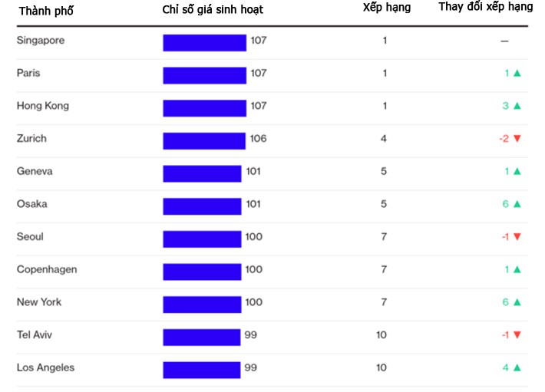Click the blue bar for Singapore
The height and width of the screenshot is (392, 545).
[x=204, y=42]
